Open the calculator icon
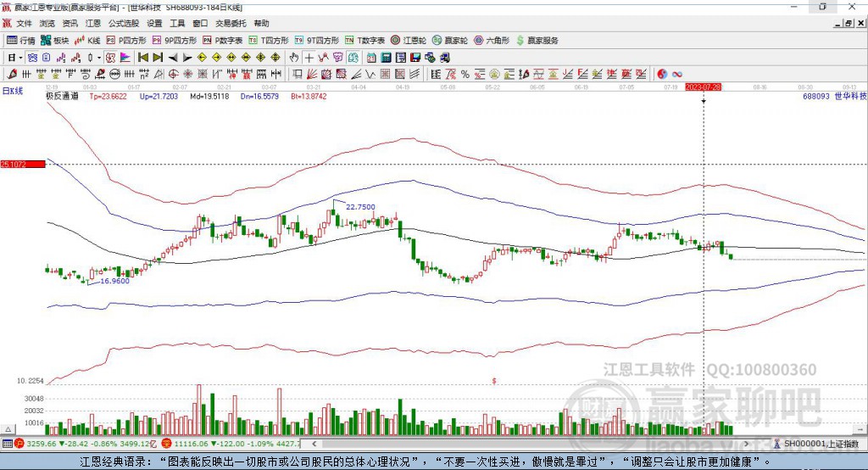This screenshot has width=868, height=470. (x=386, y=58)
